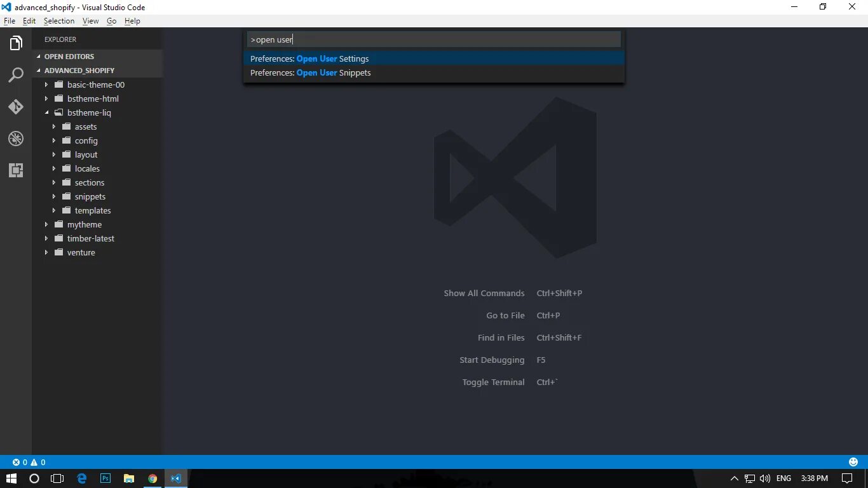868x488 pixels.
Task: Launch Microsoft Edge from the taskbar
Action: (82, 478)
